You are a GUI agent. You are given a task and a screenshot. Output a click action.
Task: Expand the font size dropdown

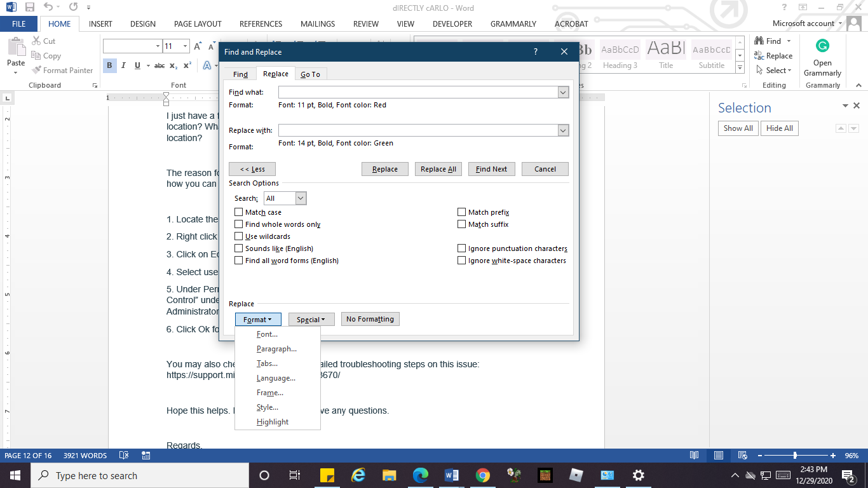pos(186,46)
